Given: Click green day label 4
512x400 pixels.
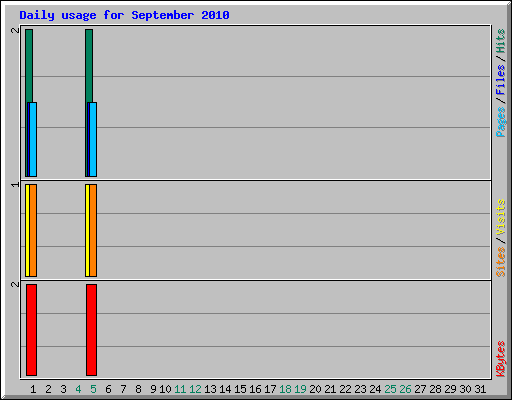Looking at the screenshot, I should [78, 389].
